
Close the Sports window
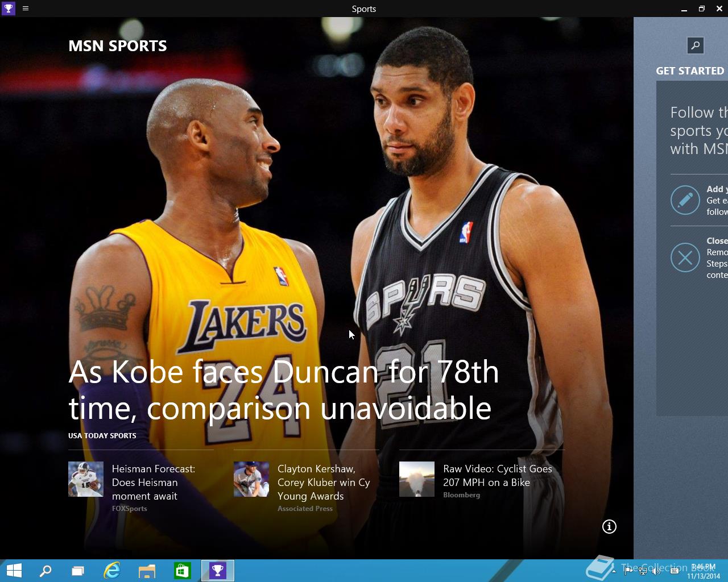coord(719,9)
